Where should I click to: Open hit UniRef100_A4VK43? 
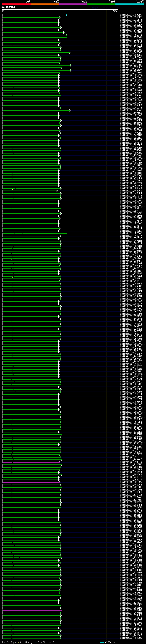pyautogui.click(x=131, y=459)
